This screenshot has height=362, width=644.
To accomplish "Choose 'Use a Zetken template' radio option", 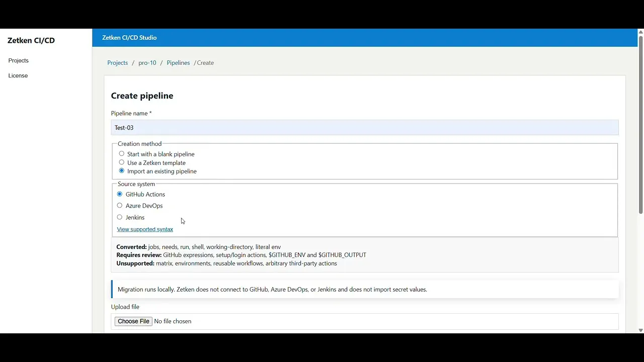I will click(x=121, y=162).
